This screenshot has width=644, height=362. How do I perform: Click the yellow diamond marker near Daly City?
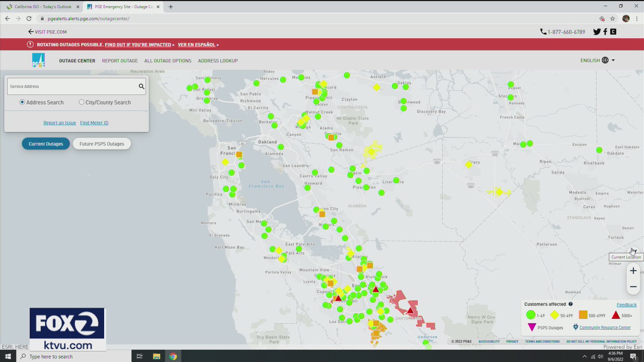coord(225,162)
